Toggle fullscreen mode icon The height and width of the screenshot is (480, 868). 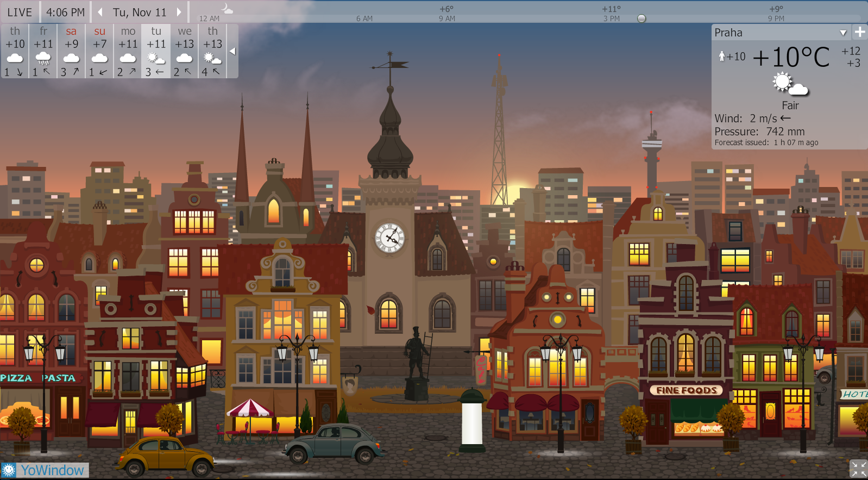coord(858,469)
